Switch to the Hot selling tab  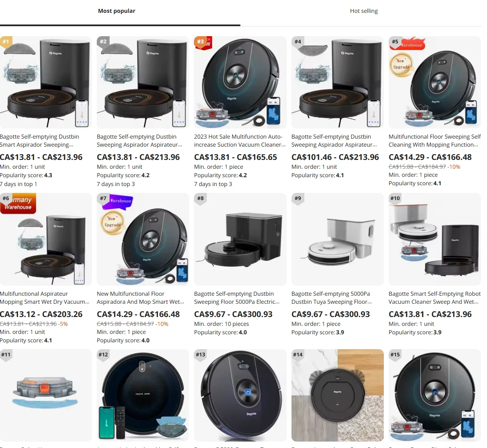(x=364, y=11)
